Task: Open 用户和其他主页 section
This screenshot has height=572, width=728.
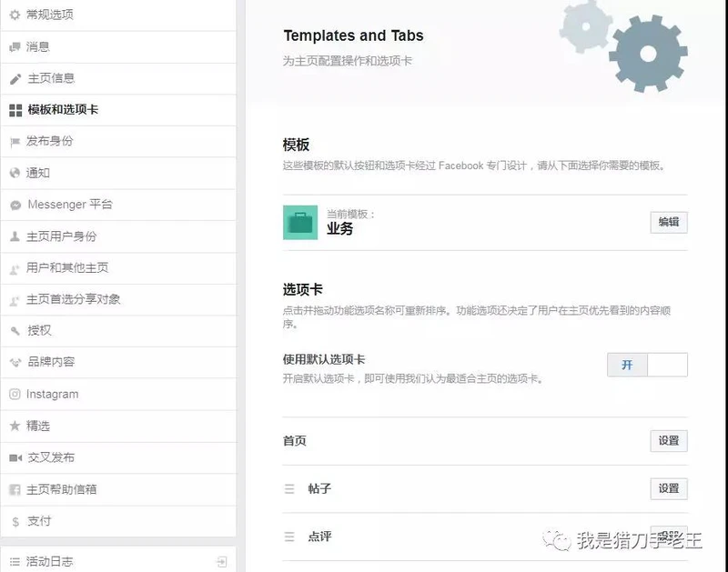Action: pos(118,268)
